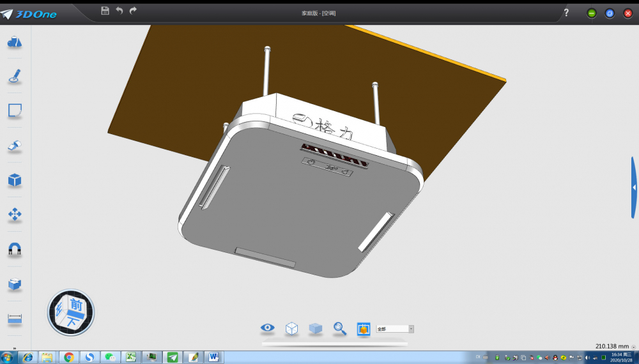Click the front face of view cube
Image resolution: width=639 pixels, height=364 pixels.
(x=77, y=305)
